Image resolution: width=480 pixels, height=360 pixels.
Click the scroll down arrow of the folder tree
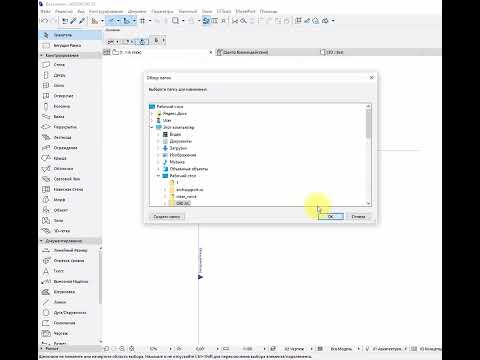368,203
